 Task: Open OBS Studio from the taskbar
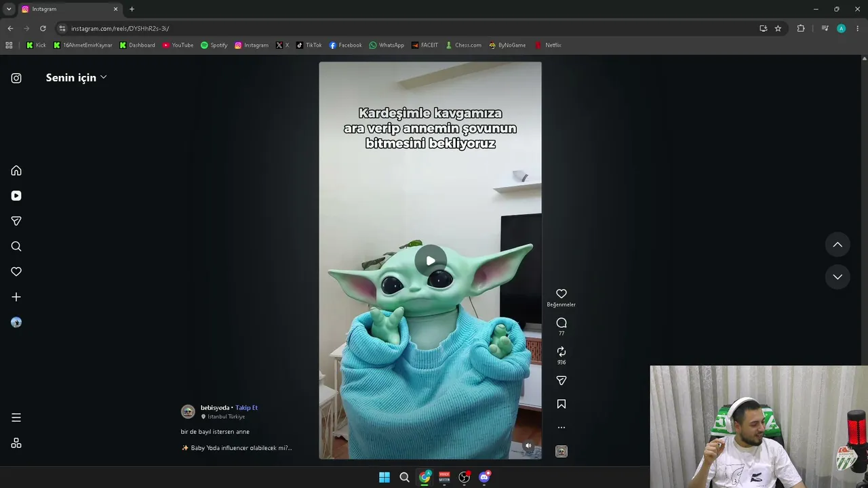pos(465,477)
